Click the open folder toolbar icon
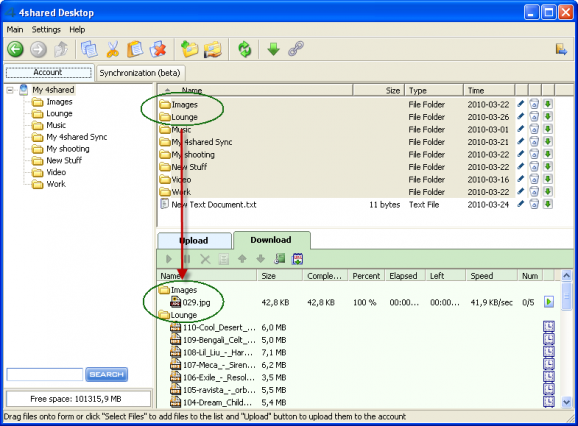 coord(213,49)
